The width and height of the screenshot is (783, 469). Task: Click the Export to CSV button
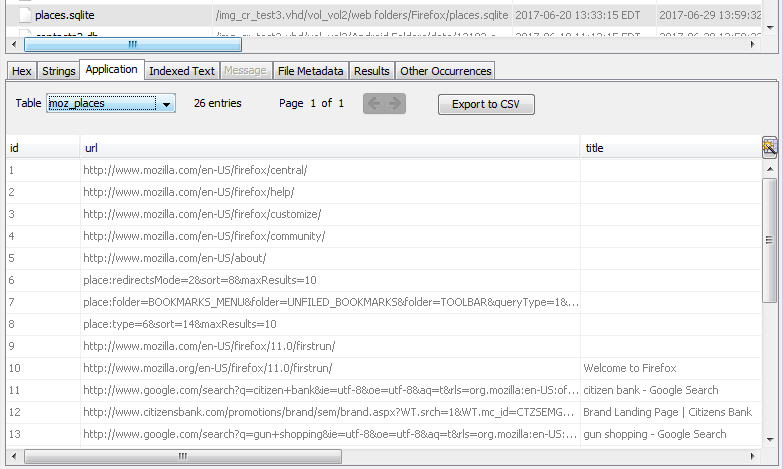point(486,104)
